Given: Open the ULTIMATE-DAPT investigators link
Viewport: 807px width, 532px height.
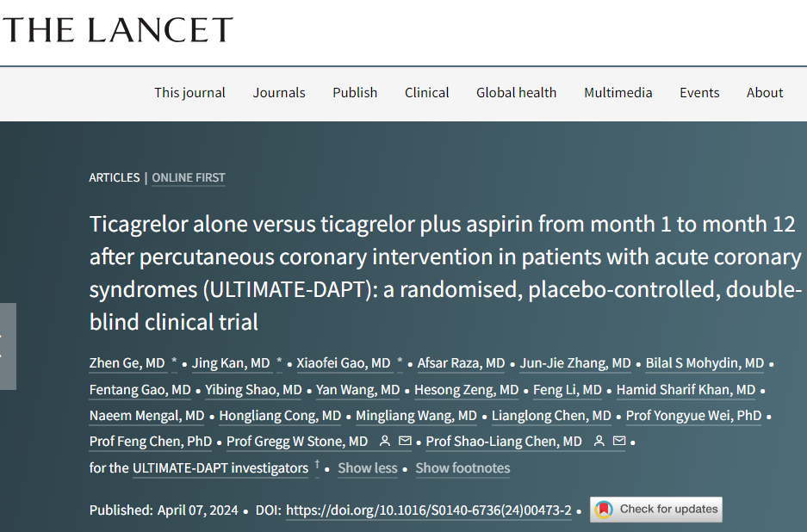Looking at the screenshot, I should pos(220,468).
